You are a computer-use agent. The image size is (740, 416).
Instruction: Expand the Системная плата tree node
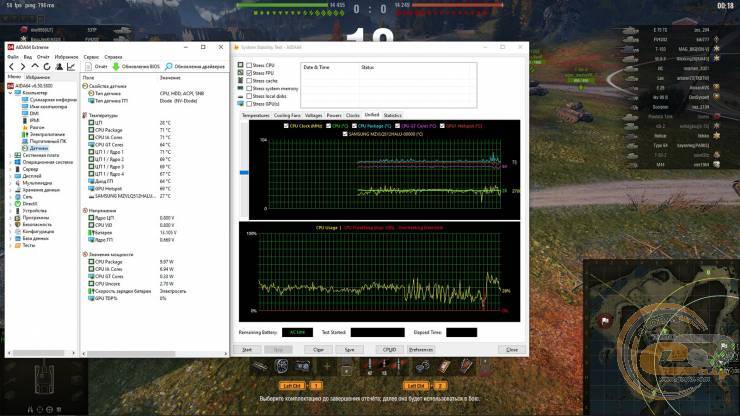tap(10, 155)
